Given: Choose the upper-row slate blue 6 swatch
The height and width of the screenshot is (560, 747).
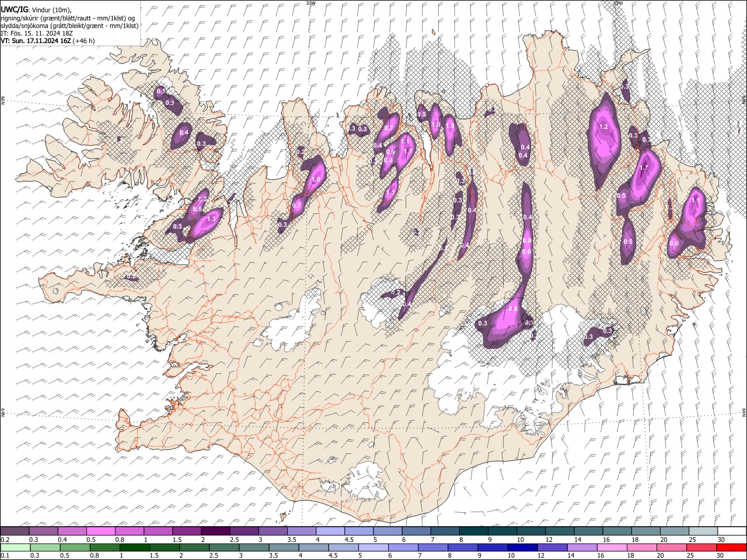Looking at the screenshot, I should pyautogui.click(x=416, y=531).
